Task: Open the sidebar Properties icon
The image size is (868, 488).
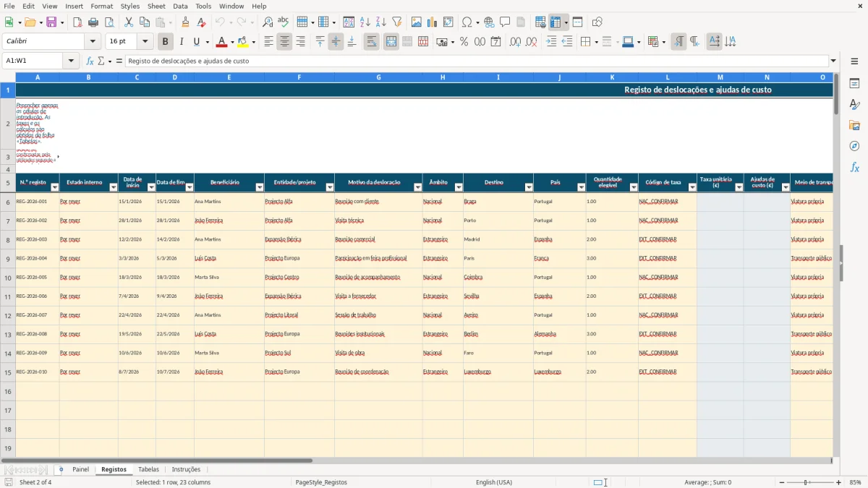Action: (x=854, y=83)
